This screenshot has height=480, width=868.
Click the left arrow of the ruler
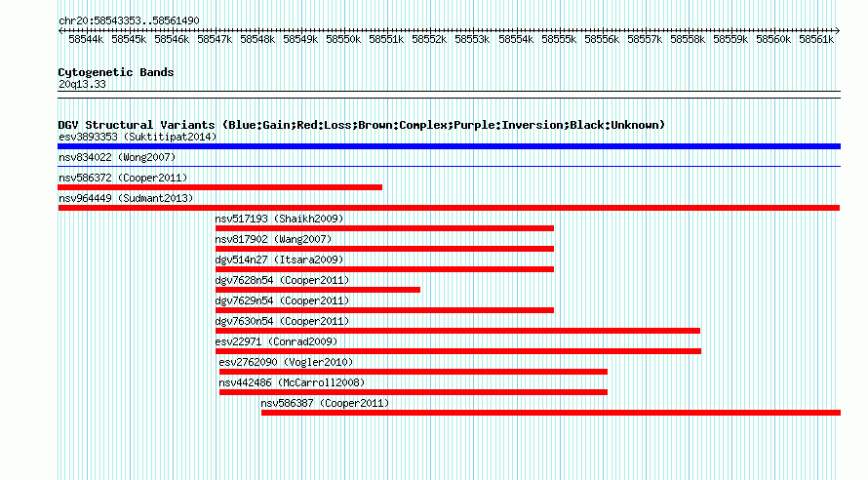tap(60, 30)
